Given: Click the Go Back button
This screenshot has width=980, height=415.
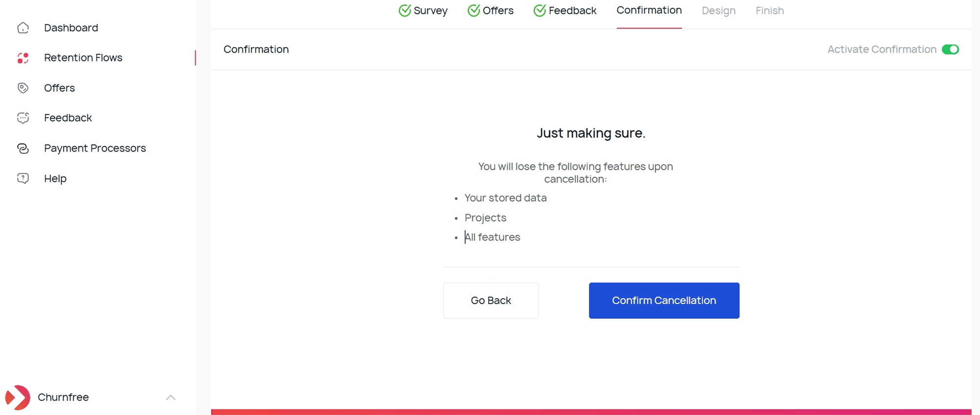Looking at the screenshot, I should pyautogui.click(x=490, y=300).
